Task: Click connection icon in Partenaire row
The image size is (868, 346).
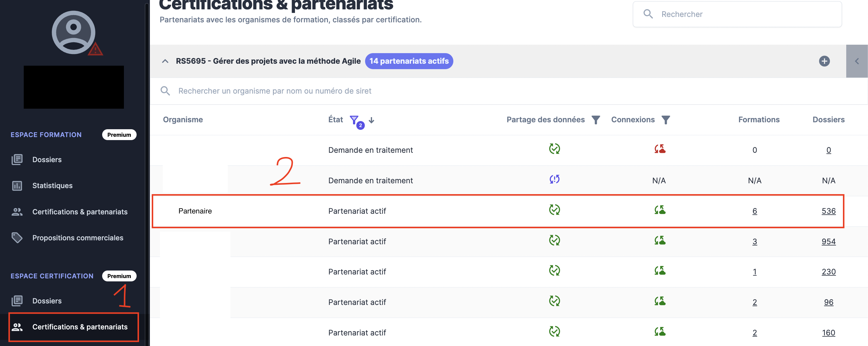Action: [659, 210]
